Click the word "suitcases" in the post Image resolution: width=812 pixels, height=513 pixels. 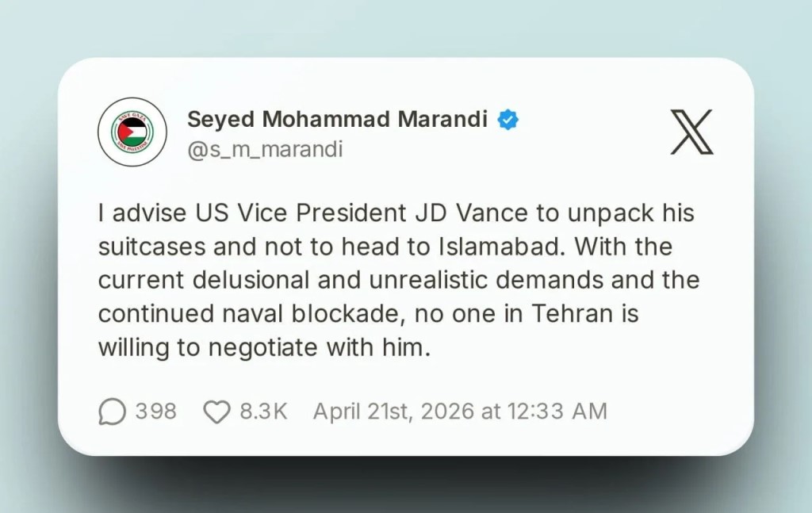151,247
